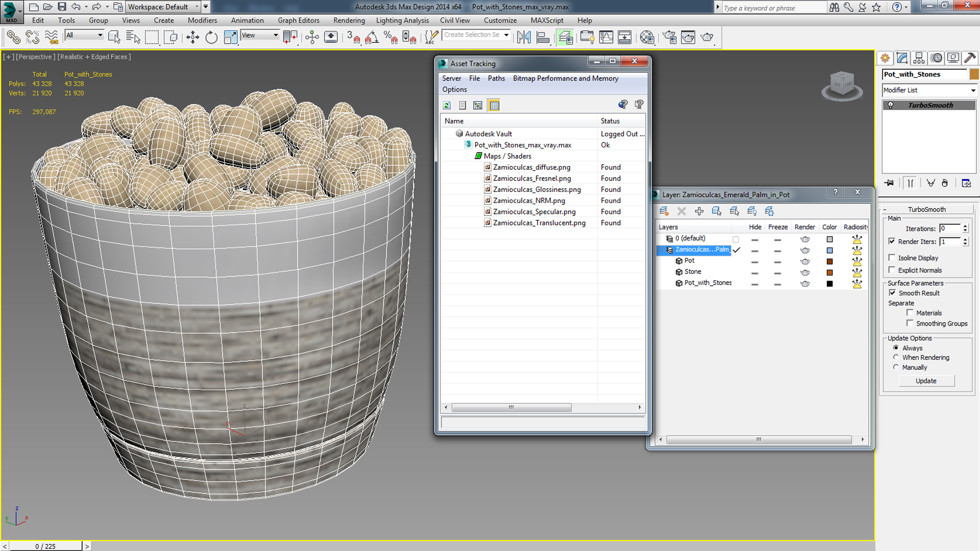The height and width of the screenshot is (551, 980).
Task: Click Options menu in Asset Tracking
Action: tap(455, 89)
